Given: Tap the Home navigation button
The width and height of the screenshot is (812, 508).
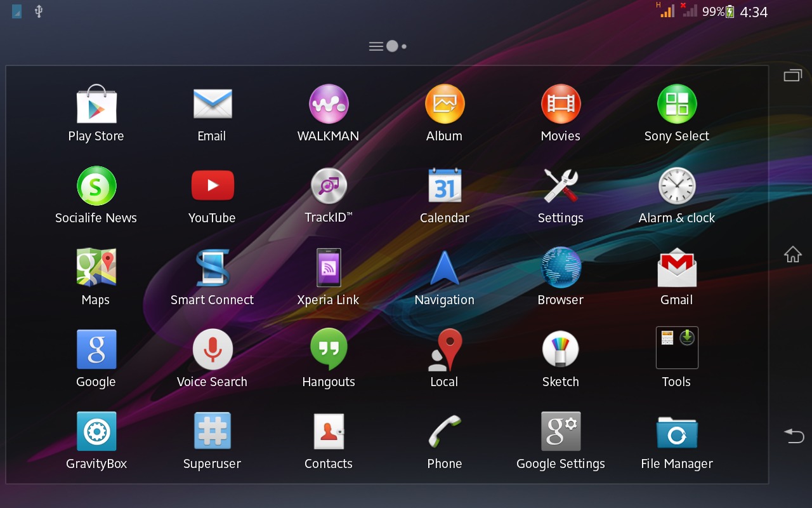Looking at the screenshot, I should [x=793, y=255].
